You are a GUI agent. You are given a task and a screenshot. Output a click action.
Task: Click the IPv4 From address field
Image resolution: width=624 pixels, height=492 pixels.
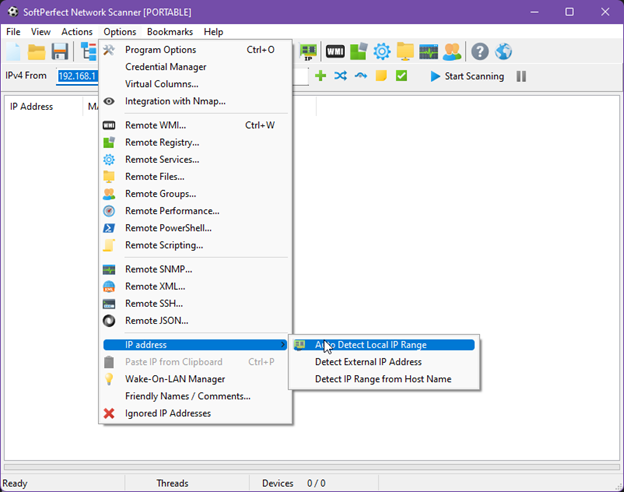(x=76, y=76)
